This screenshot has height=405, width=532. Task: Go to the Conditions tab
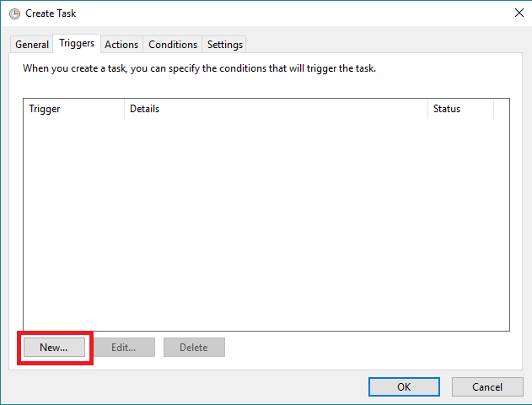pos(173,45)
